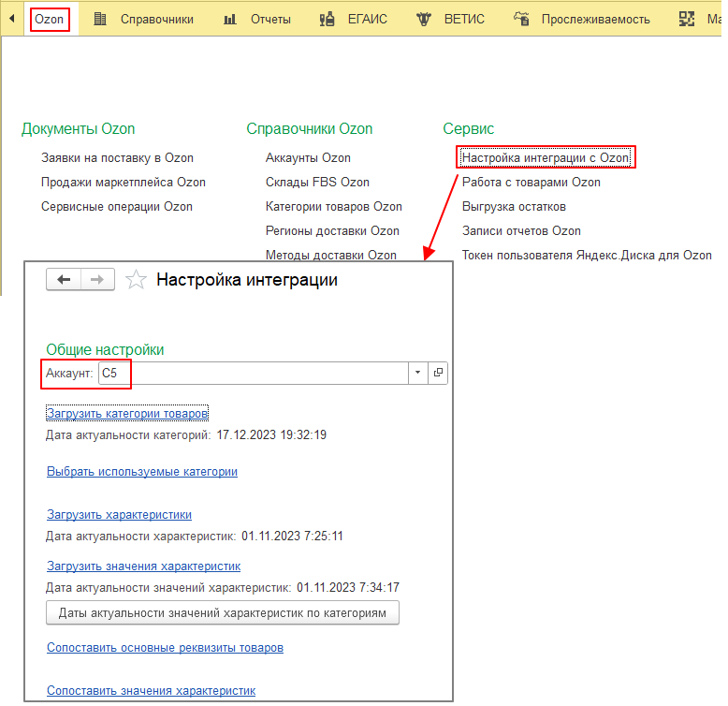Click values date 01.11.2023 7:34:17

pos(348,588)
